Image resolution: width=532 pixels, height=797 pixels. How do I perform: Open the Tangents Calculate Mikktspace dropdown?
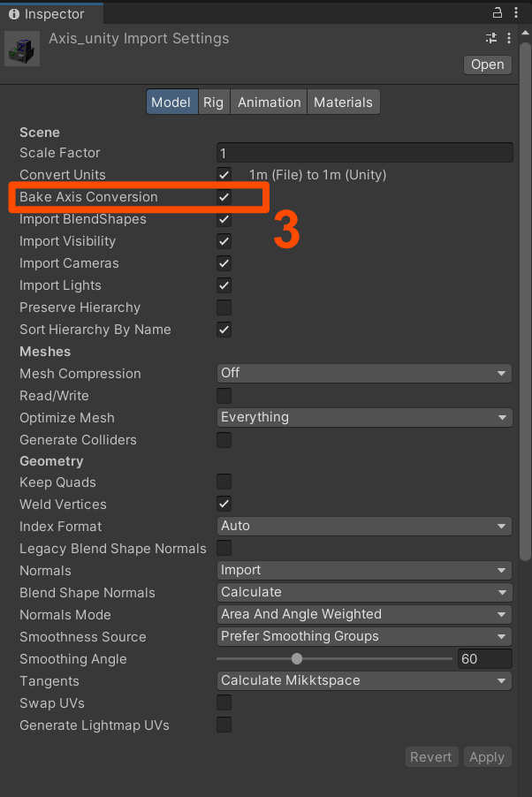click(364, 681)
